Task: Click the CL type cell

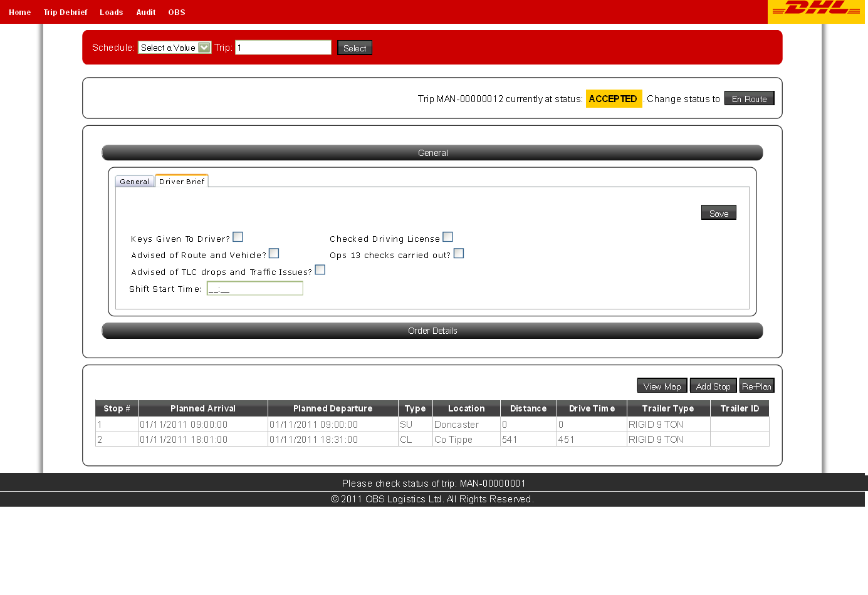Action: pos(415,440)
